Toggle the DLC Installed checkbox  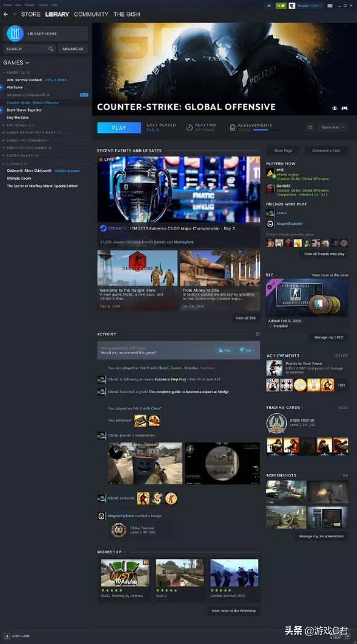point(270,326)
